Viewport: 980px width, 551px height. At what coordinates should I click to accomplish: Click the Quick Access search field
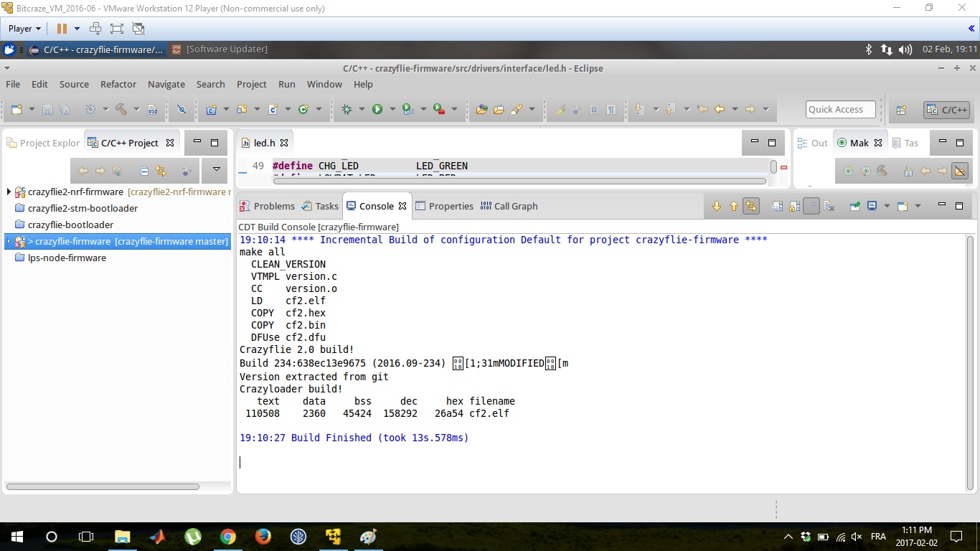[x=840, y=109]
